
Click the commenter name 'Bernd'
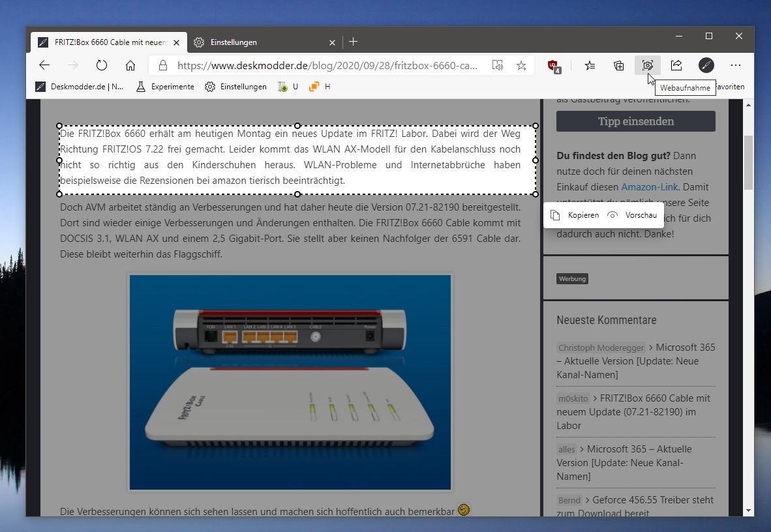[x=569, y=501]
